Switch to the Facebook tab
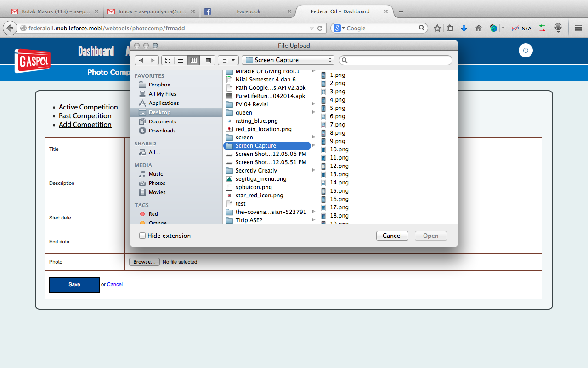The height and width of the screenshot is (368, 588). tap(249, 11)
